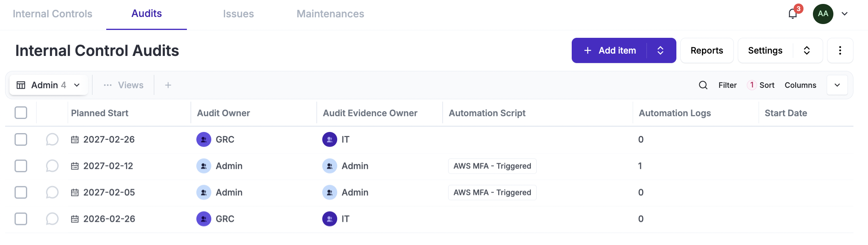868x245 pixels.
Task: Click calendar icon beside 2026-02-26 date
Action: [x=75, y=219]
